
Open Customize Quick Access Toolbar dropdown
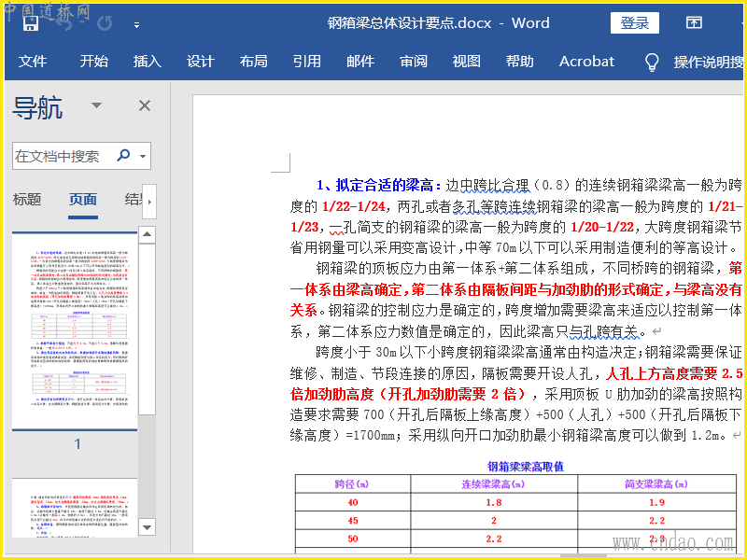(137, 24)
